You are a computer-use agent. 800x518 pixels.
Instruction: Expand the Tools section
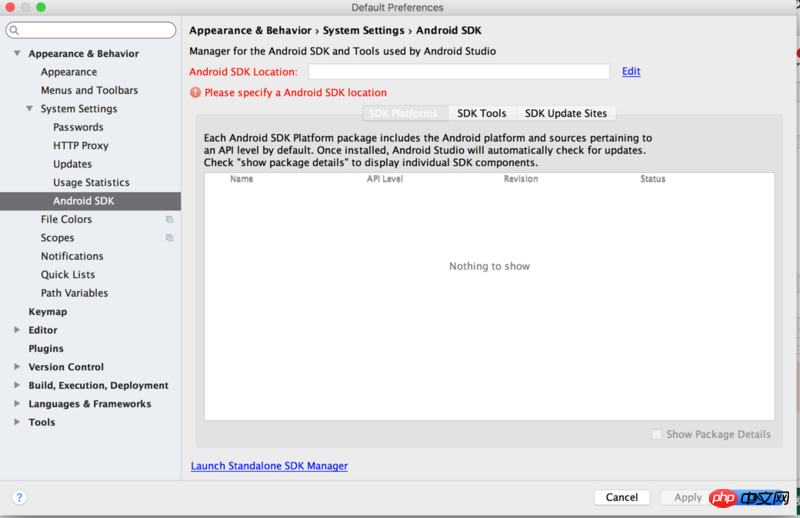[17, 422]
